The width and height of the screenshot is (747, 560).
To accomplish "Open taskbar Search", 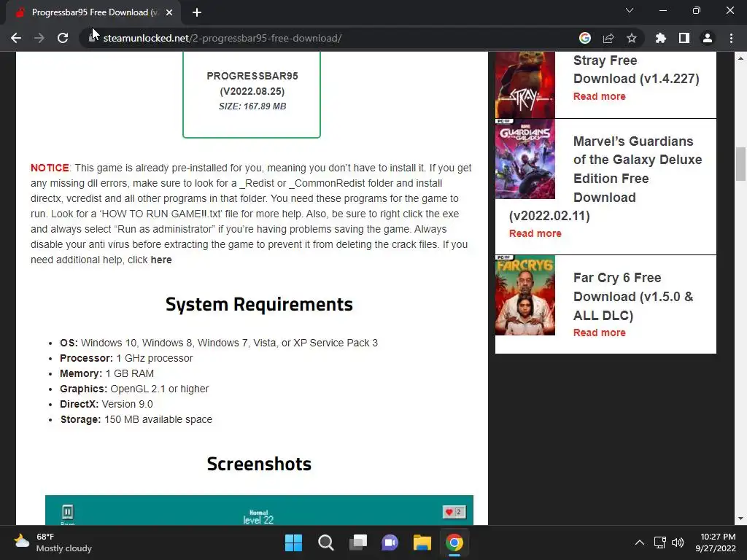I will [326, 542].
